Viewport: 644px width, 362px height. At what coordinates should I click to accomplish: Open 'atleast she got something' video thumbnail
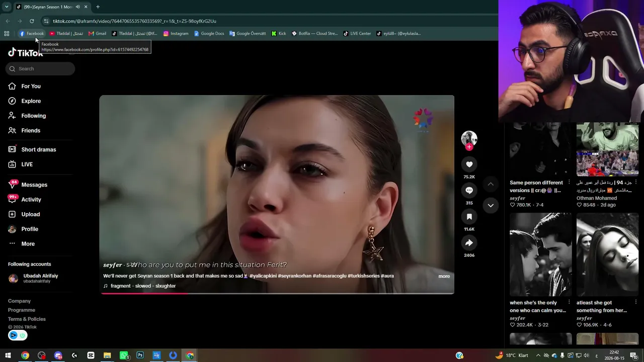(x=607, y=254)
